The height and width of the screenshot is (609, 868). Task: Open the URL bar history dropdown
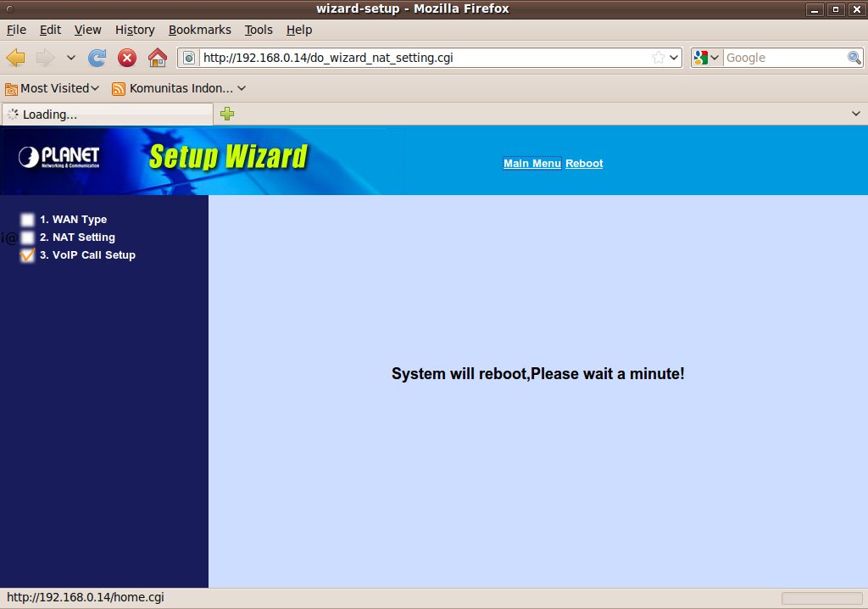[x=674, y=58]
